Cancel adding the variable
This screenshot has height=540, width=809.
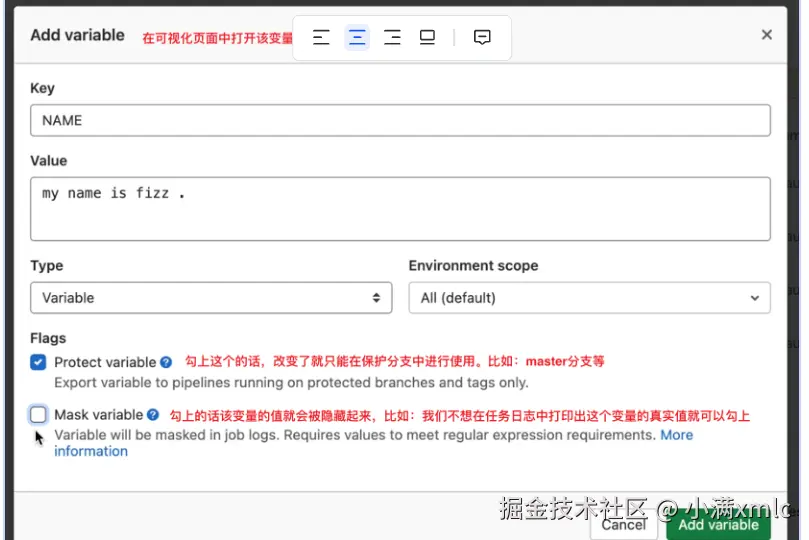[624, 525]
